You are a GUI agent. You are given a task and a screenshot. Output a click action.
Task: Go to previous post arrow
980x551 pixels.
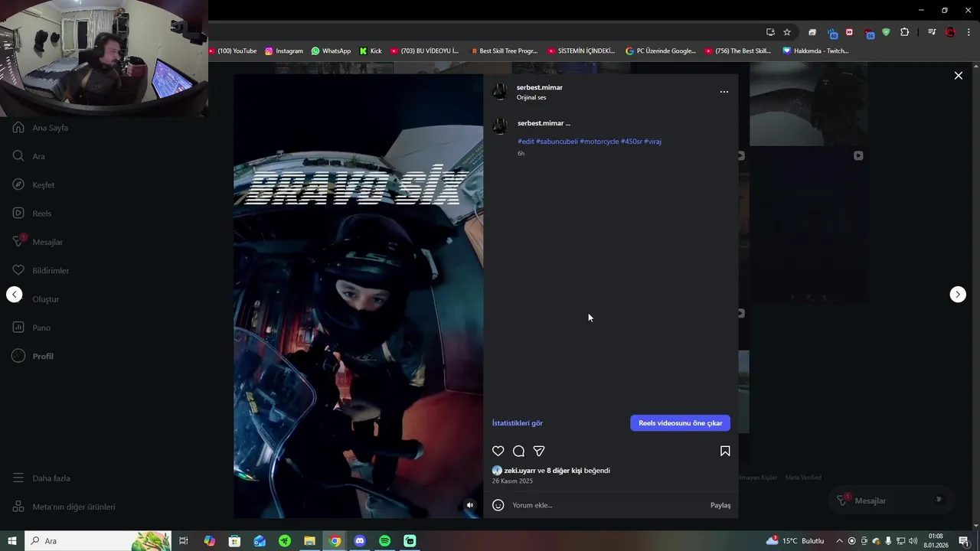click(15, 295)
